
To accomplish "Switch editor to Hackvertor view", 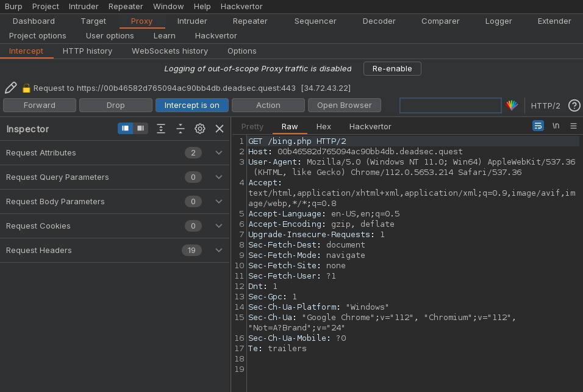I will [x=370, y=127].
